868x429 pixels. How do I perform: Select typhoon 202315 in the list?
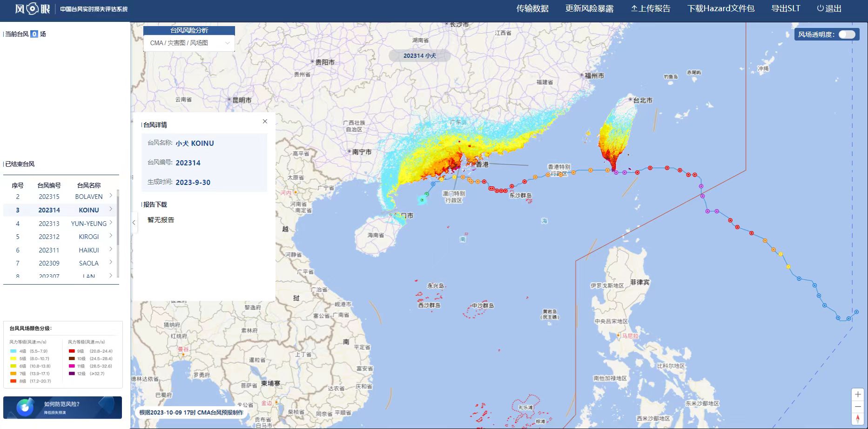(x=49, y=197)
